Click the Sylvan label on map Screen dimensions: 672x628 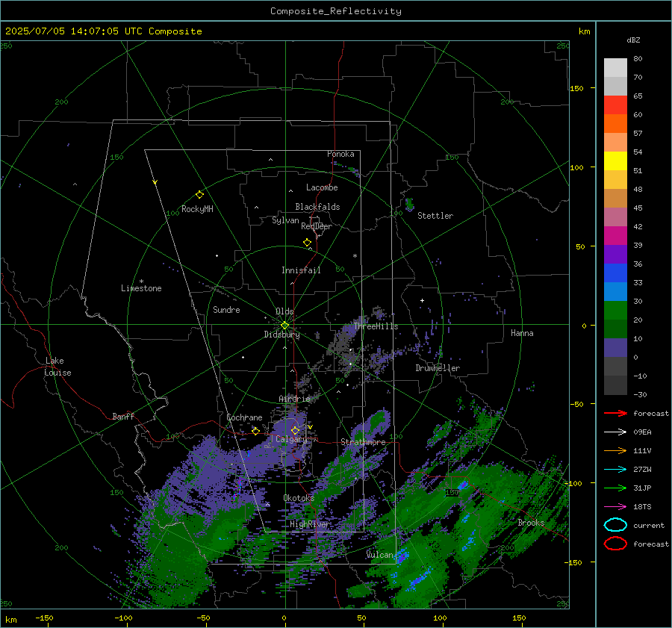coord(285,220)
